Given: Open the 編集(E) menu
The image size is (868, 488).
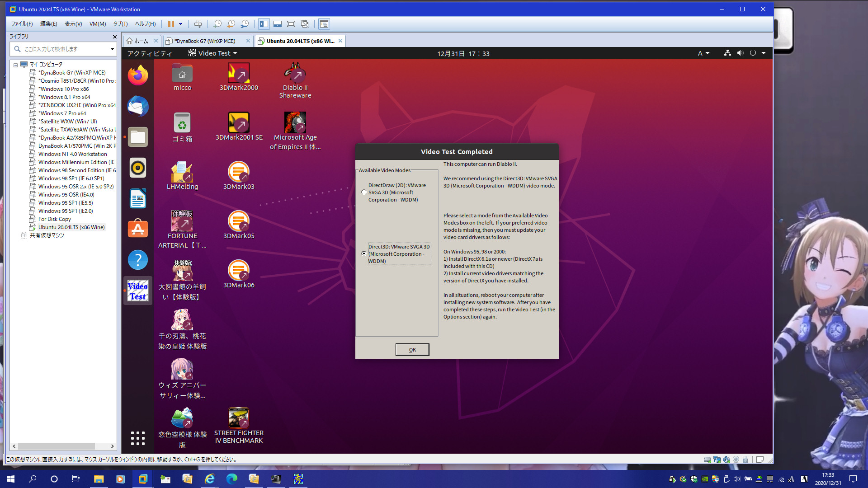Looking at the screenshot, I should click(x=49, y=24).
